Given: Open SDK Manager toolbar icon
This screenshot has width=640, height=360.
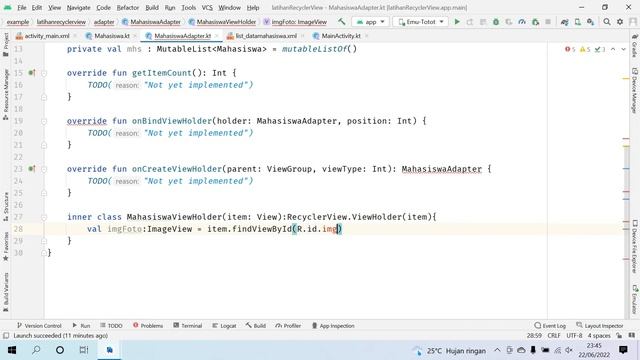Looking at the screenshot, I should (591, 22).
